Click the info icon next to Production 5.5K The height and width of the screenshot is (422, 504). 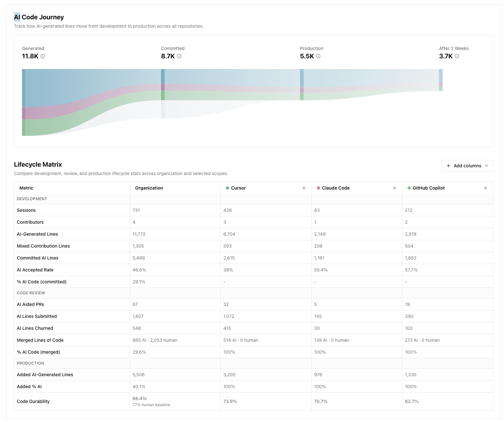(x=318, y=56)
